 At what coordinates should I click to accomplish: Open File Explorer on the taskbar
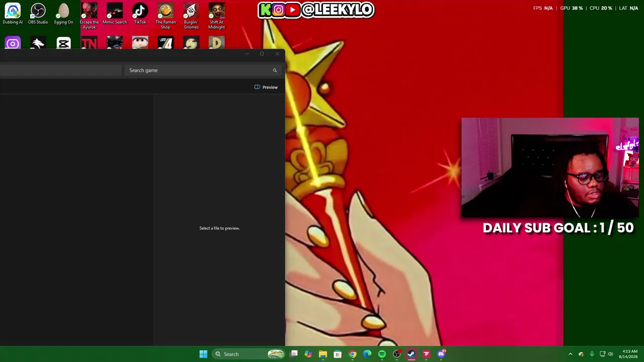[323, 354]
